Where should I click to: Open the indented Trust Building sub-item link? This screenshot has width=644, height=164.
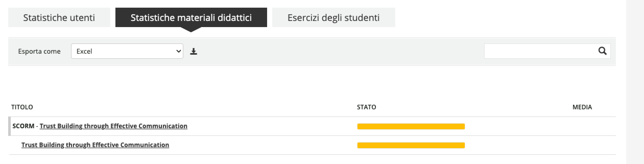(x=95, y=145)
